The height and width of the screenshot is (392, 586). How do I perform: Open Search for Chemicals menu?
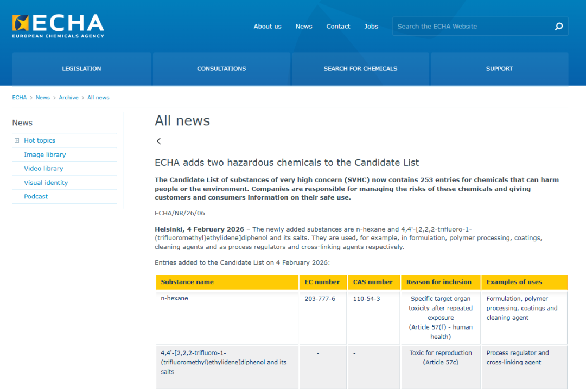(x=360, y=69)
